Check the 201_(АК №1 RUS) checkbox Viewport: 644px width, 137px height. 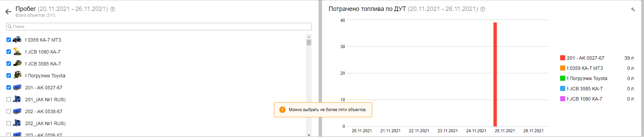(9, 100)
